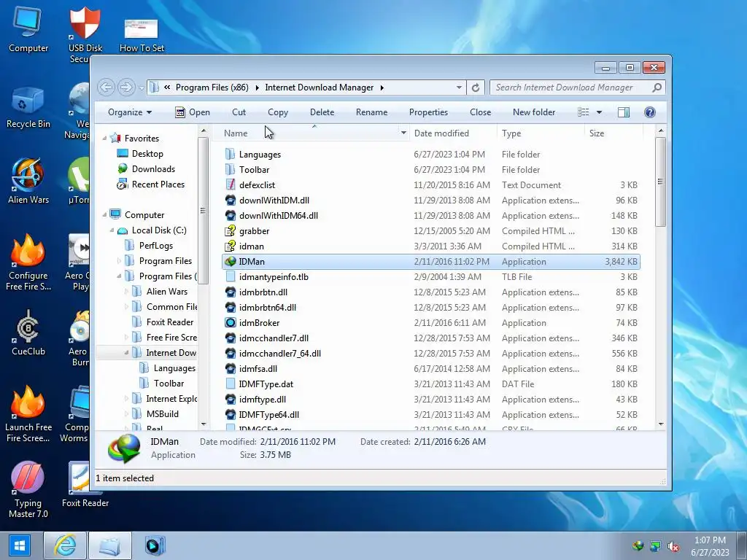Click the Languages folder icon in file list
This screenshot has height=560, width=747.
pyautogui.click(x=231, y=155)
